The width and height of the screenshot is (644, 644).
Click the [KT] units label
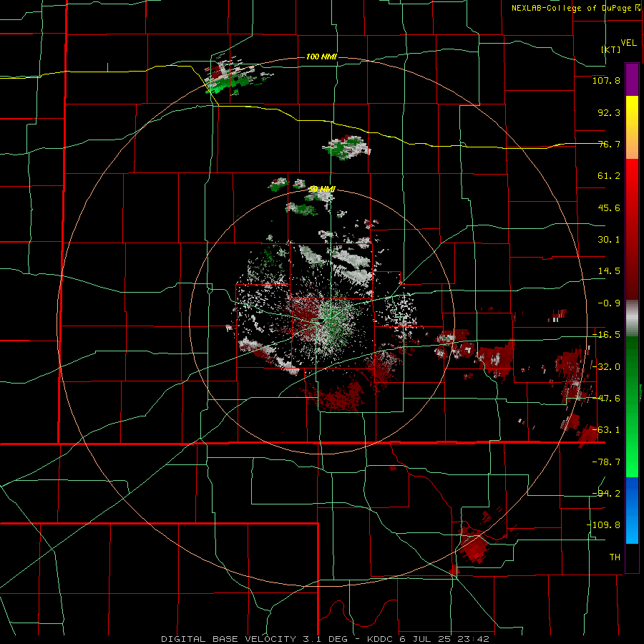point(611,49)
